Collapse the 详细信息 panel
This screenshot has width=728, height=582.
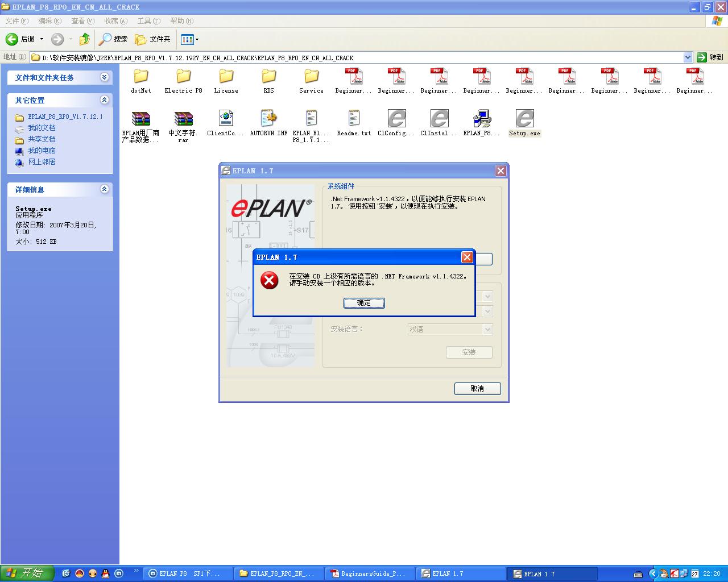click(x=104, y=189)
